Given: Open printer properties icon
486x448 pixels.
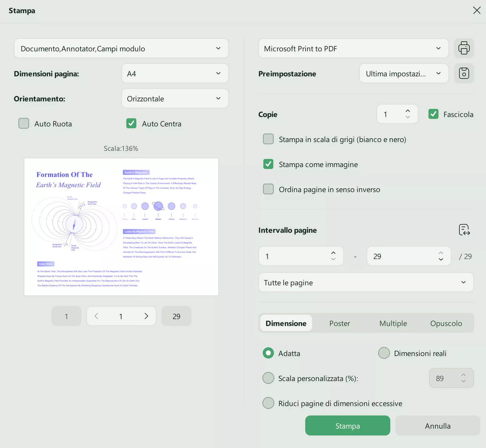Looking at the screenshot, I should coord(464,48).
